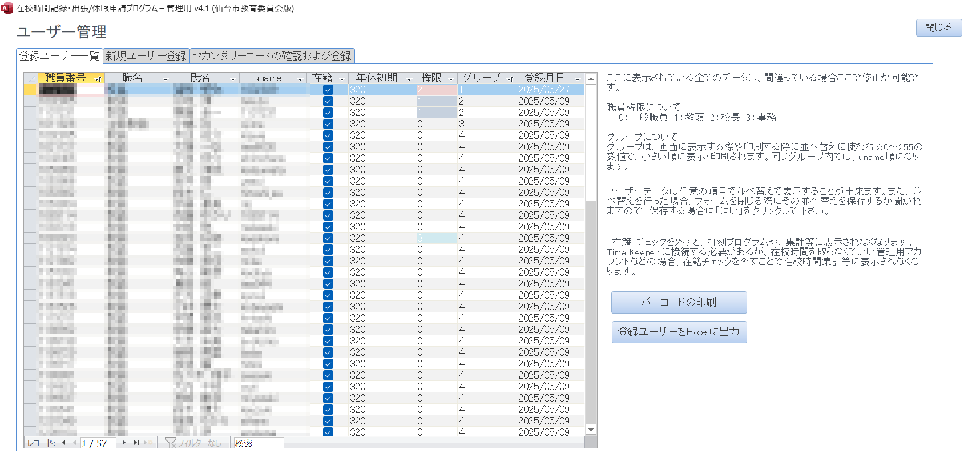Switch to the 新規ユーザー登録 tab
This screenshot has width=980, height=465.
(x=146, y=56)
